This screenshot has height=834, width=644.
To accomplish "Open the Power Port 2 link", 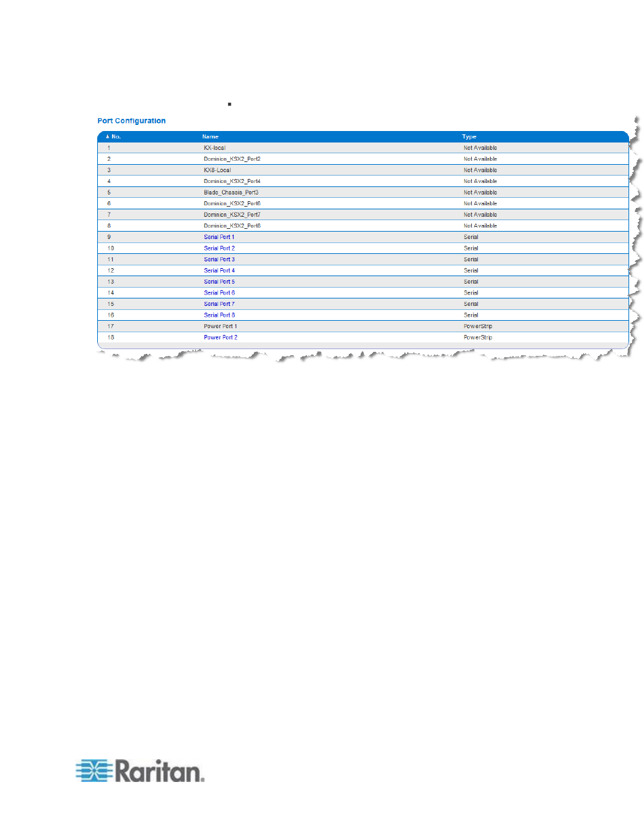I will [221, 338].
